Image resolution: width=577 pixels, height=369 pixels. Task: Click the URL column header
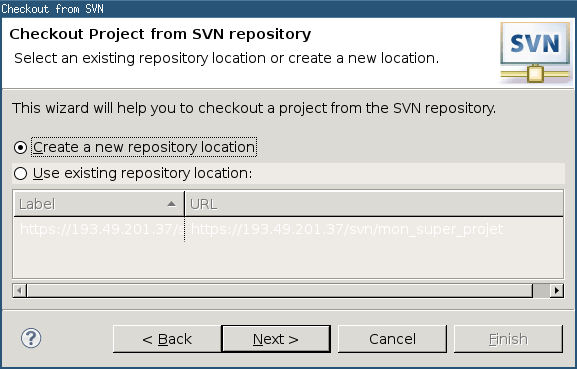(x=374, y=204)
